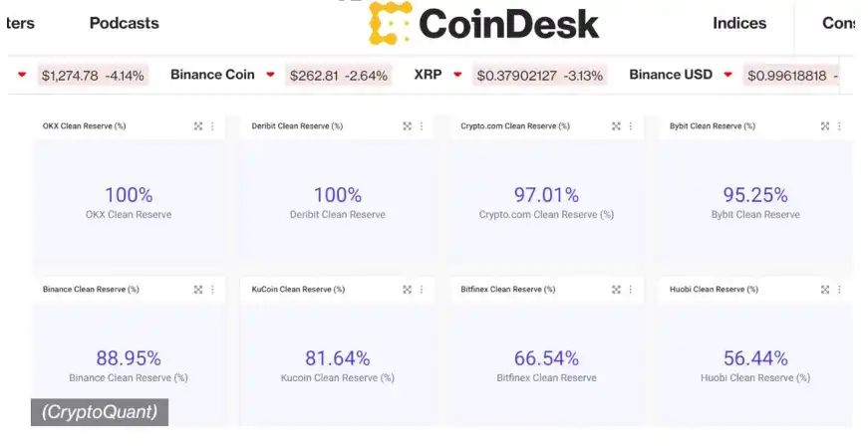This screenshot has width=868, height=447.
Task: Click fullscreen icon on Bitfinex Clean Reserve panel
Action: click(x=616, y=290)
